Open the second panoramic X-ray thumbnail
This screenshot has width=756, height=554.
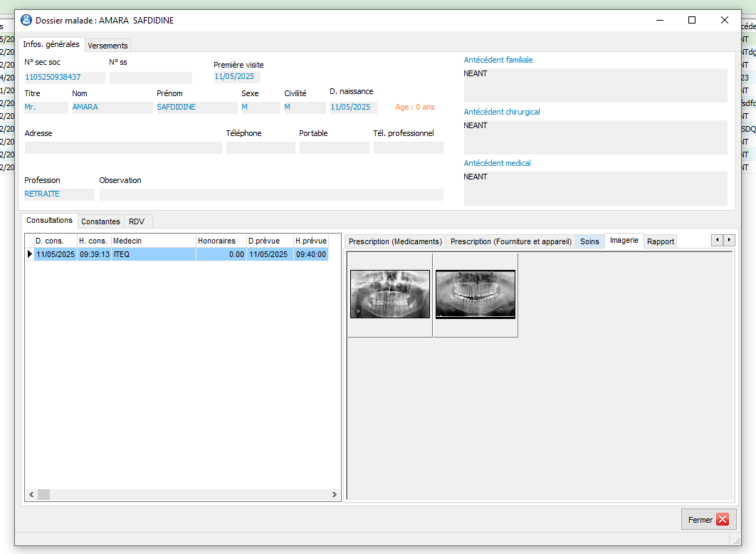(476, 294)
